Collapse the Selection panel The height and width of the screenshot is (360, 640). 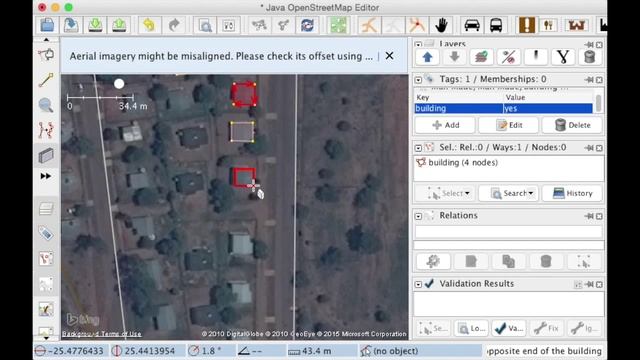pos(418,148)
